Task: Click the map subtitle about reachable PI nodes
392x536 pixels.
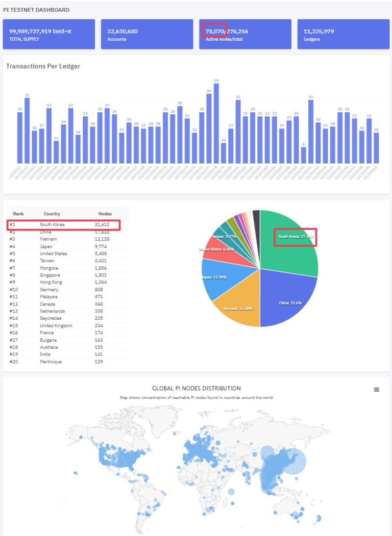Action: pyautogui.click(x=196, y=398)
